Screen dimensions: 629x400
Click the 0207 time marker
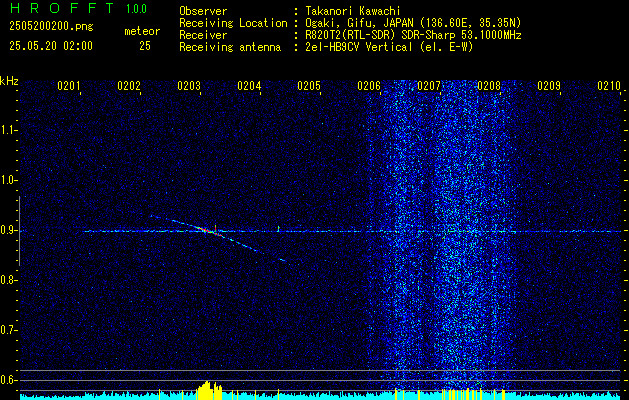[x=429, y=86]
